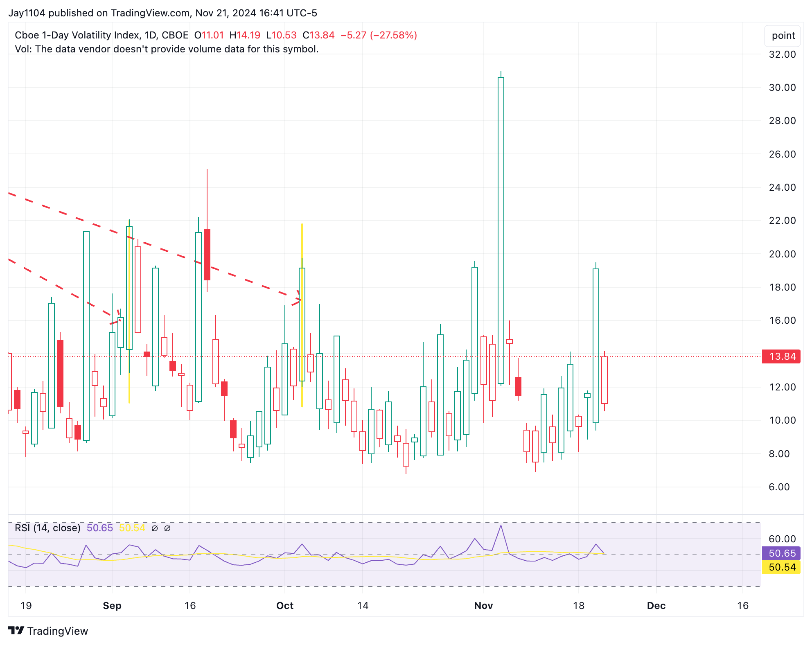Click the RSI (14, close) legend
This screenshot has height=645, width=812.
(x=47, y=528)
